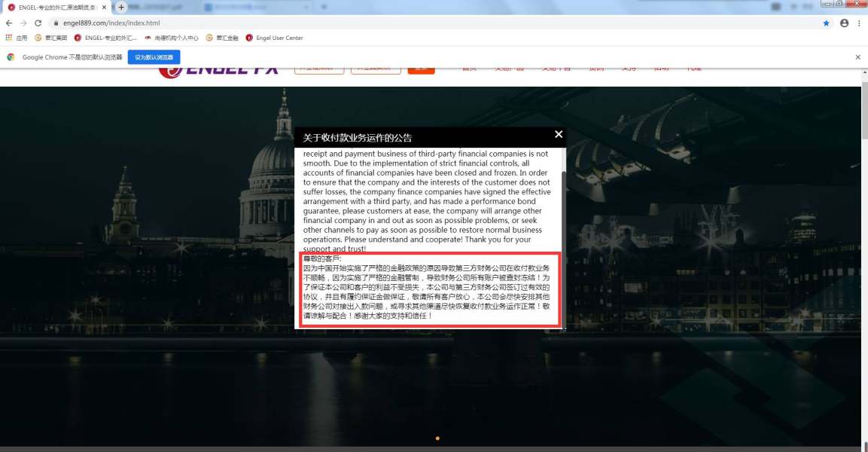The height and width of the screenshot is (452, 868).
Task: Click the text "尊敬的客户:" in the popup
Action: click(322, 258)
